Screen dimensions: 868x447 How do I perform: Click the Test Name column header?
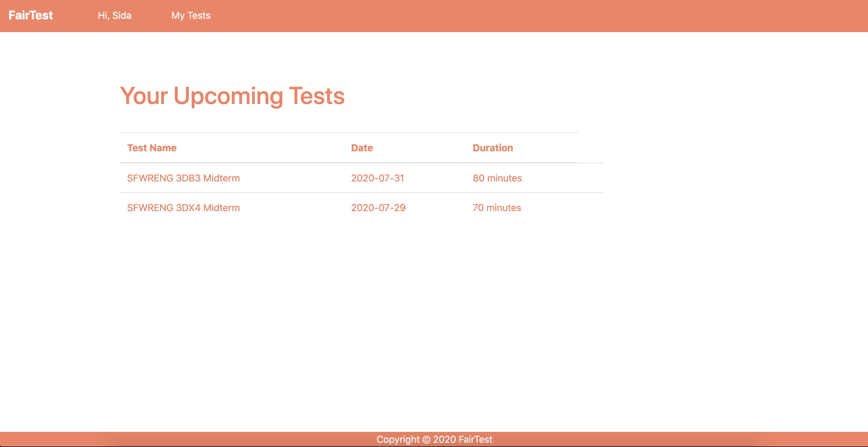[152, 148]
